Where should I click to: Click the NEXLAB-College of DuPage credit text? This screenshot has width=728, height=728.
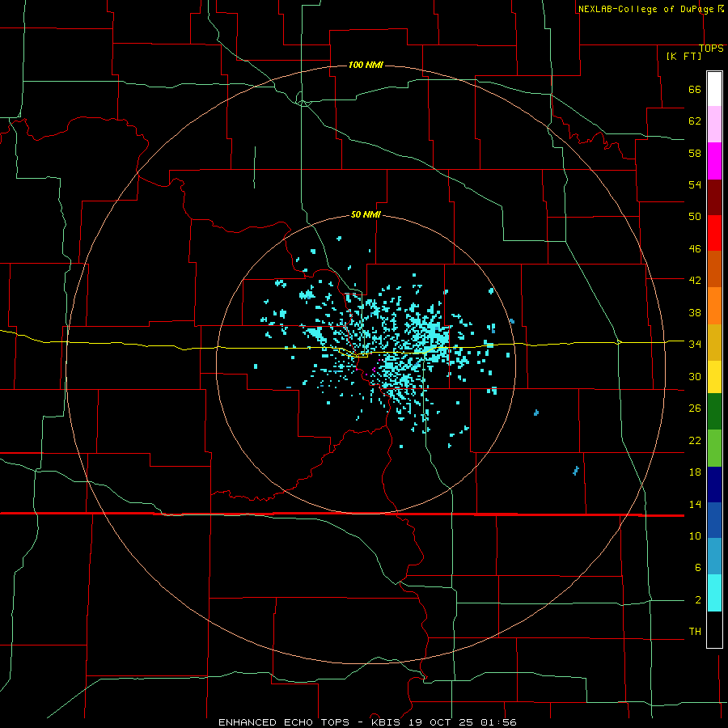647,9
